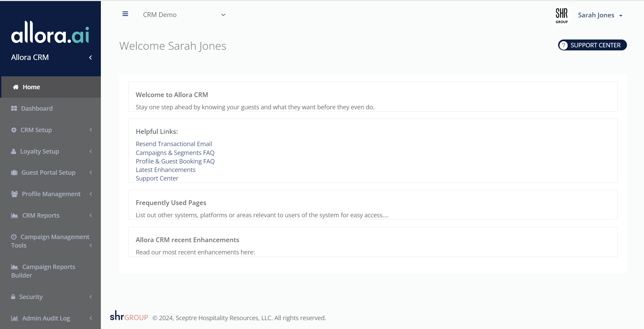Click the CRM Reports chart icon
The height and width of the screenshot is (329, 644).
14,215
